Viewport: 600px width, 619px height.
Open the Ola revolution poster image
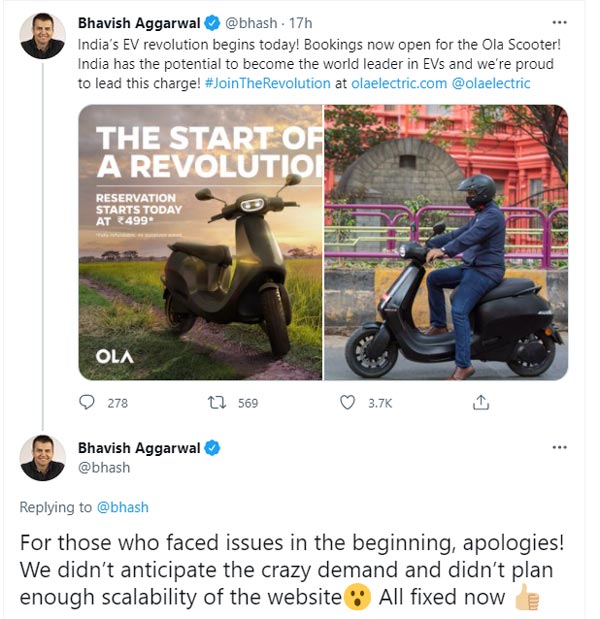[201, 242]
